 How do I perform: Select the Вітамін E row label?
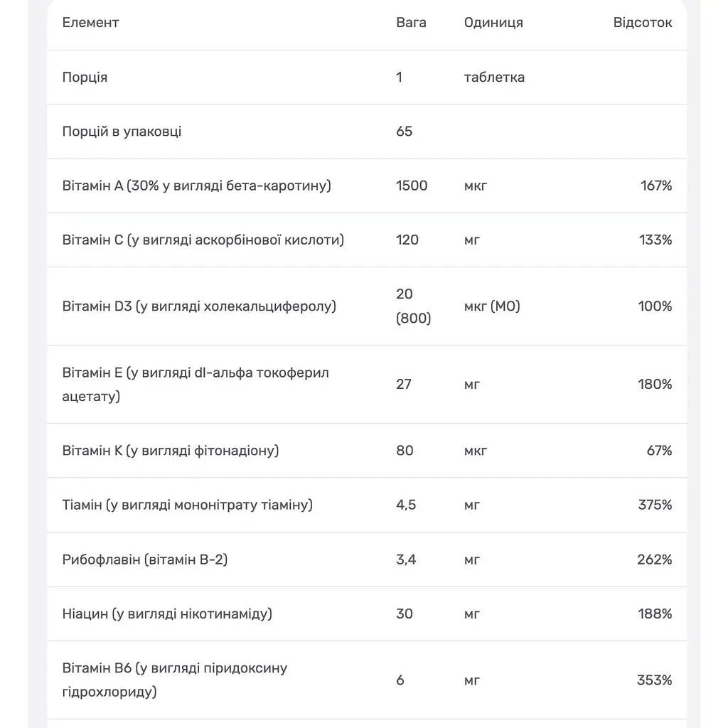(196, 385)
